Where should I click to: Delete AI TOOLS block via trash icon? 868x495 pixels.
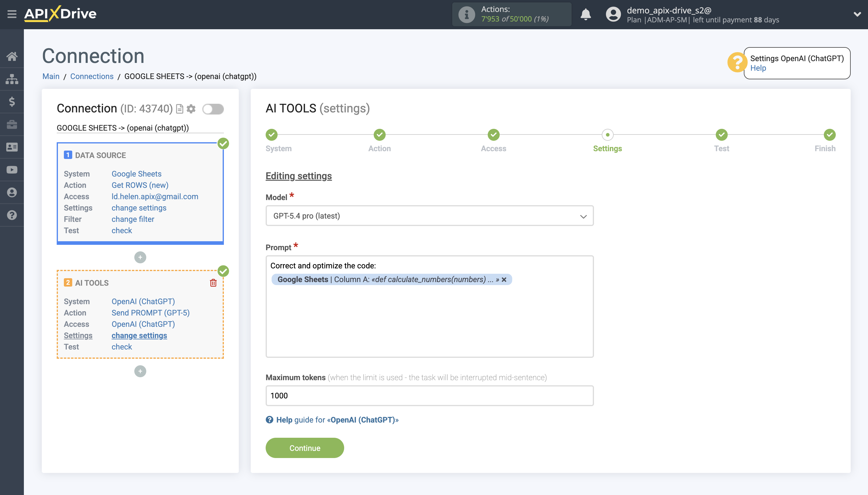coord(213,282)
